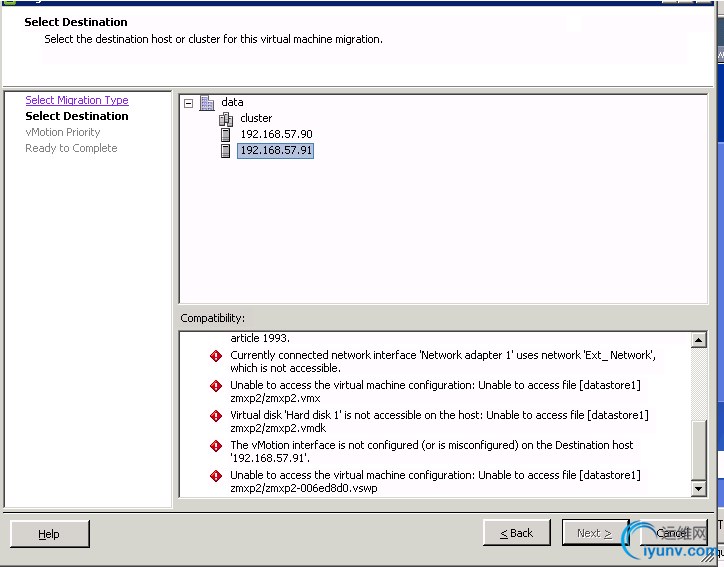This screenshot has width=724, height=567.
Task: Select the data datacenter label
Action: coord(232,102)
